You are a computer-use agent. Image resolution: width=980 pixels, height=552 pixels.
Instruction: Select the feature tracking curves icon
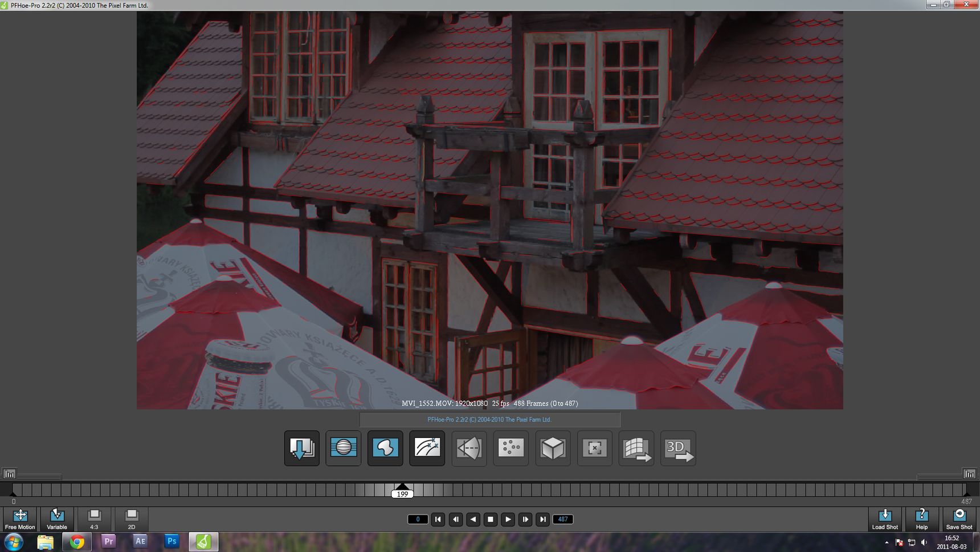(x=427, y=448)
